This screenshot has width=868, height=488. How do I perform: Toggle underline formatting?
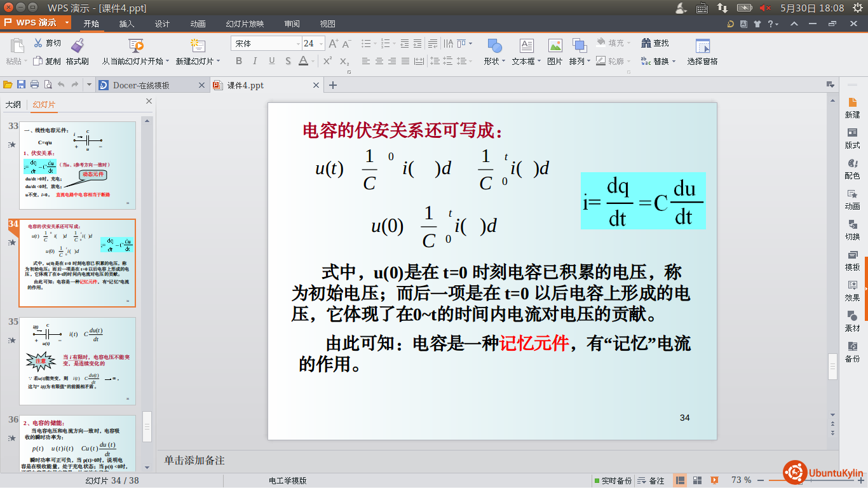point(272,61)
